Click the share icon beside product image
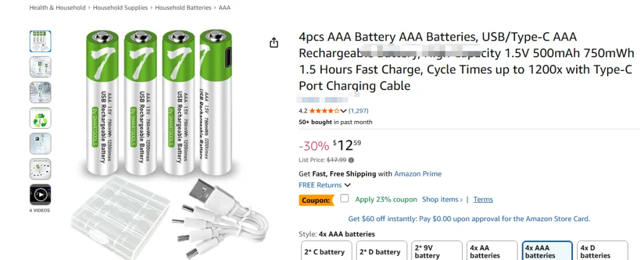644x260 pixels. tap(274, 43)
